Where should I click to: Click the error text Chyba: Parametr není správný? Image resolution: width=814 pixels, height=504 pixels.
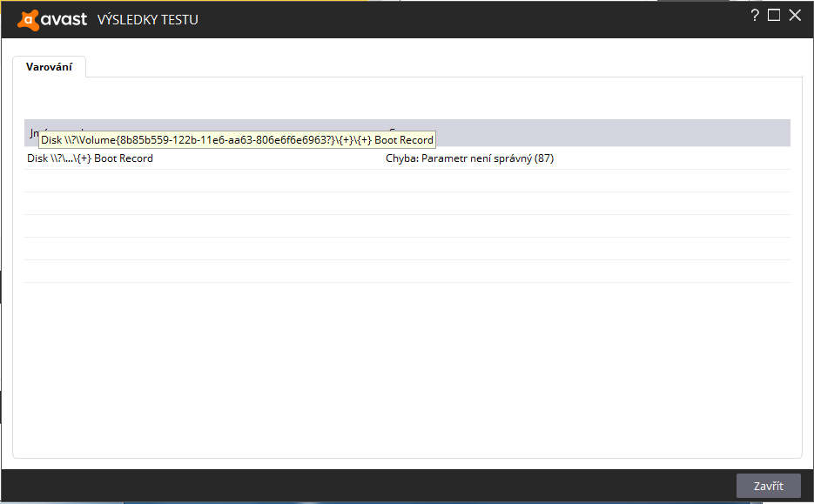pyautogui.click(x=469, y=158)
